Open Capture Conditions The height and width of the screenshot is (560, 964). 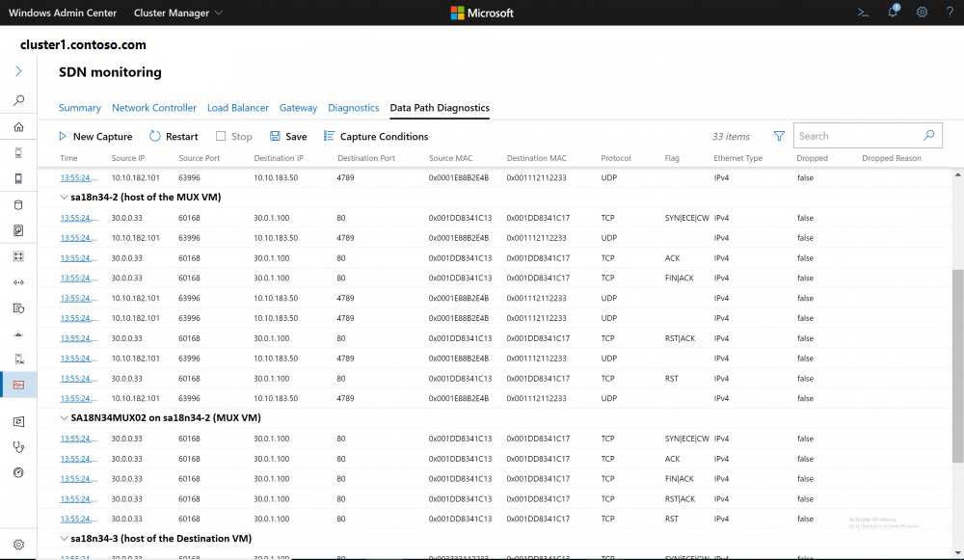click(376, 137)
